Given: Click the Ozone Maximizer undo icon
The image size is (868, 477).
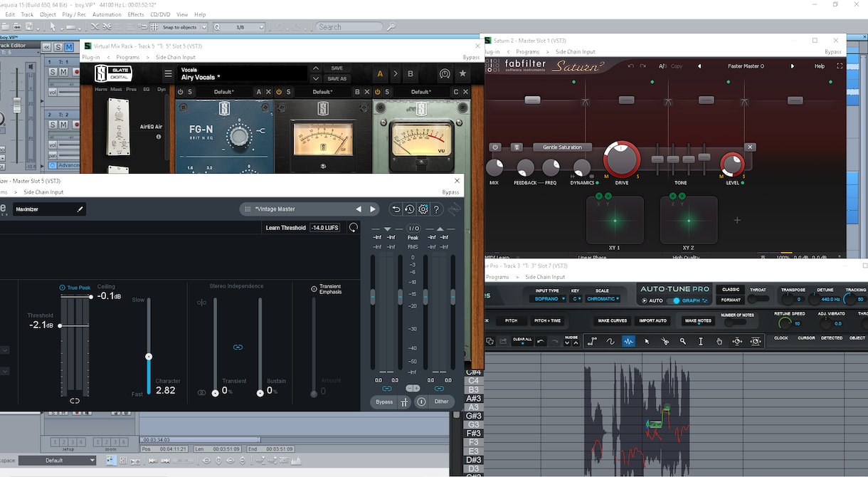Looking at the screenshot, I should [x=396, y=209].
